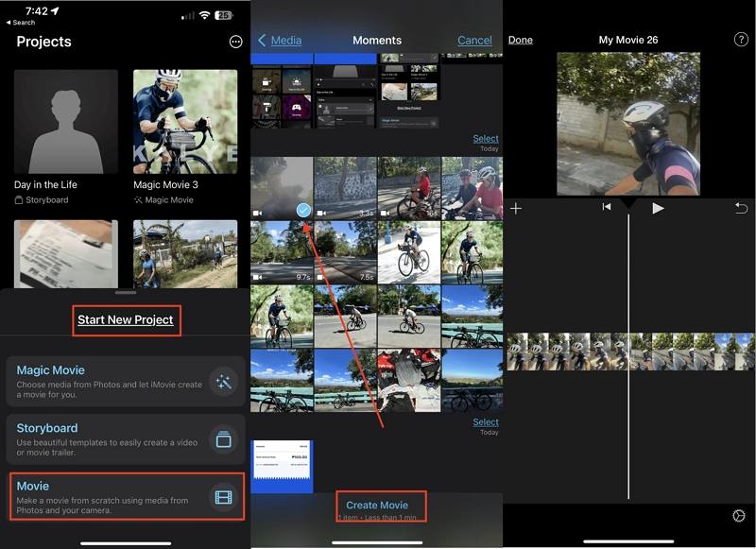Tap the My Movie 26 title

coord(628,40)
